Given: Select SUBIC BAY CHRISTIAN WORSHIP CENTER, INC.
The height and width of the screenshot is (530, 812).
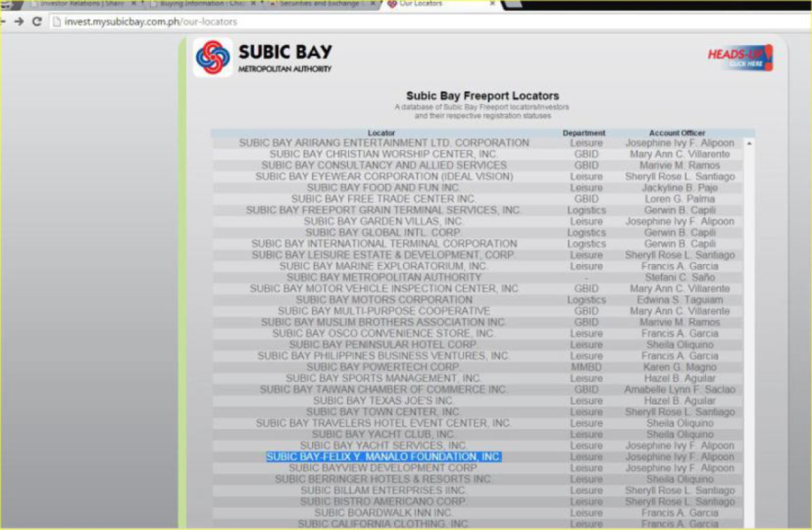Looking at the screenshot, I should tap(383, 155).
